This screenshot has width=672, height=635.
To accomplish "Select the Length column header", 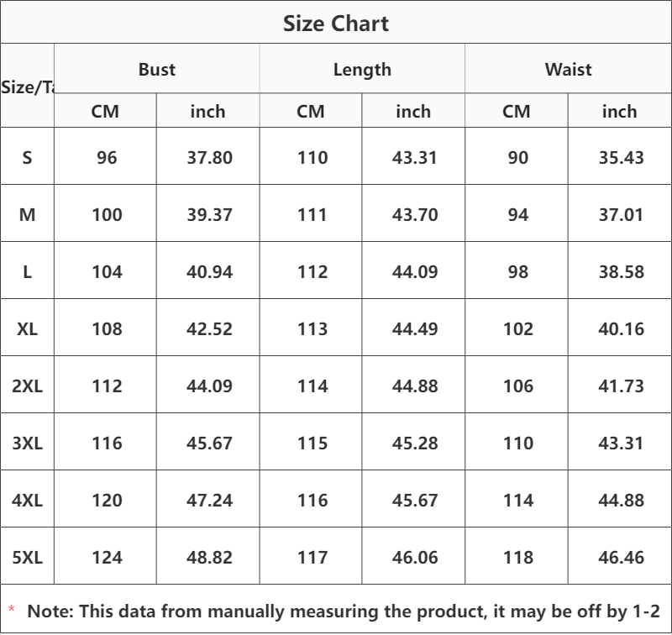I will [x=362, y=70].
